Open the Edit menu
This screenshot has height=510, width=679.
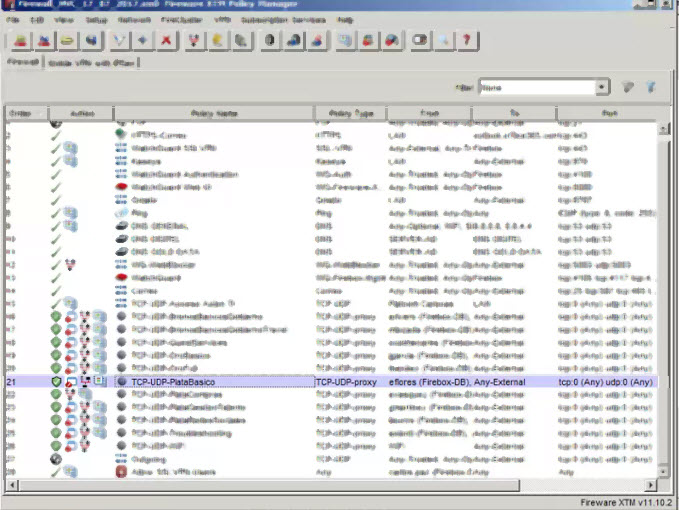pyautogui.click(x=37, y=20)
